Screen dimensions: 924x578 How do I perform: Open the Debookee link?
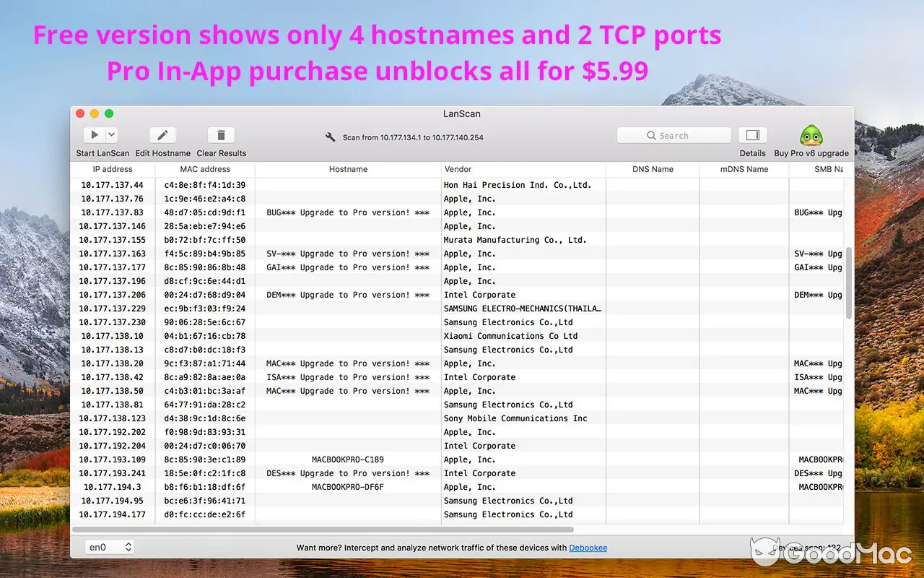(x=588, y=548)
